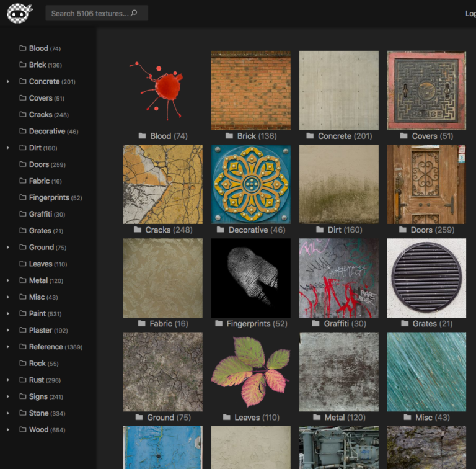Click the Blood folder icon in sidebar
Screen dimensions: 476x469
23,48
